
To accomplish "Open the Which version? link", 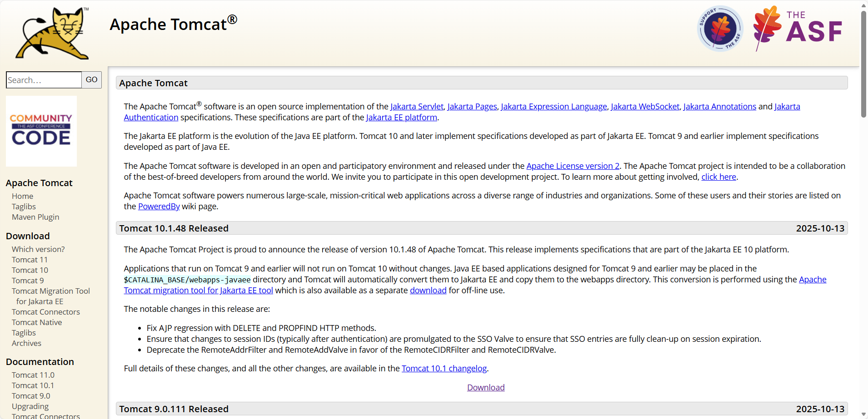I will (x=38, y=249).
